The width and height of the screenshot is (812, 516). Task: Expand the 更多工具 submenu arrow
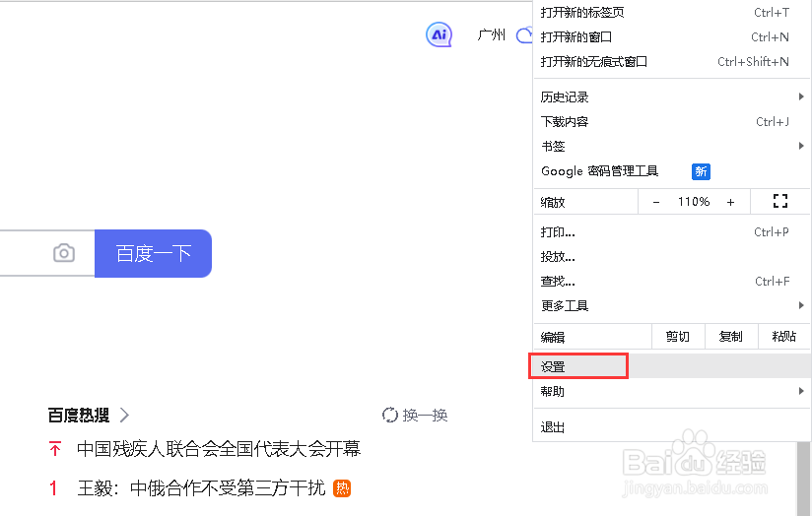(801, 305)
